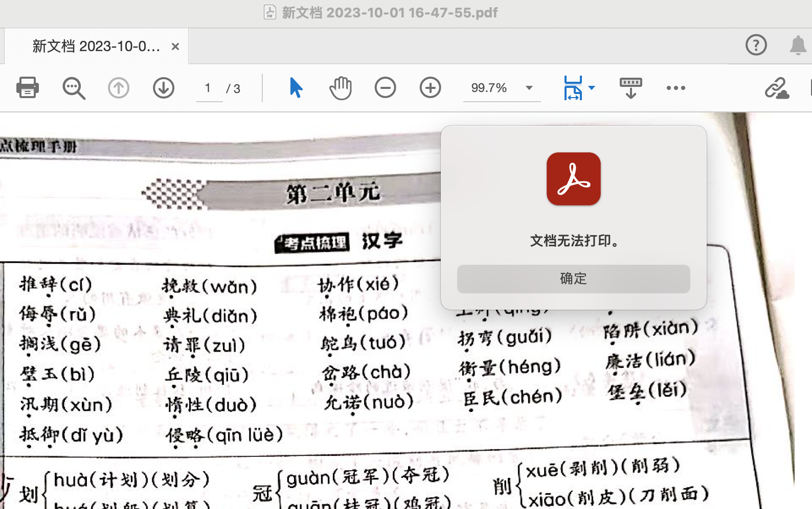812x509 pixels.
Task: Open the scrolling mode keyboard icon
Action: 630,88
